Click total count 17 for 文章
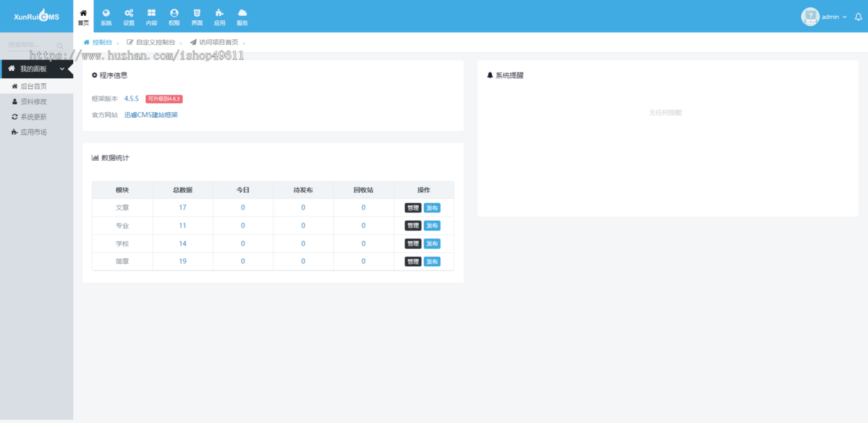Viewport: 868px width, 423px height. pos(182,208)
